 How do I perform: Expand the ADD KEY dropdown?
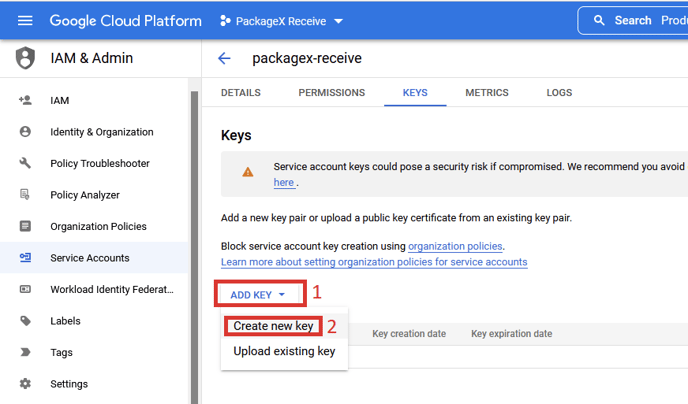click(258, 295)
